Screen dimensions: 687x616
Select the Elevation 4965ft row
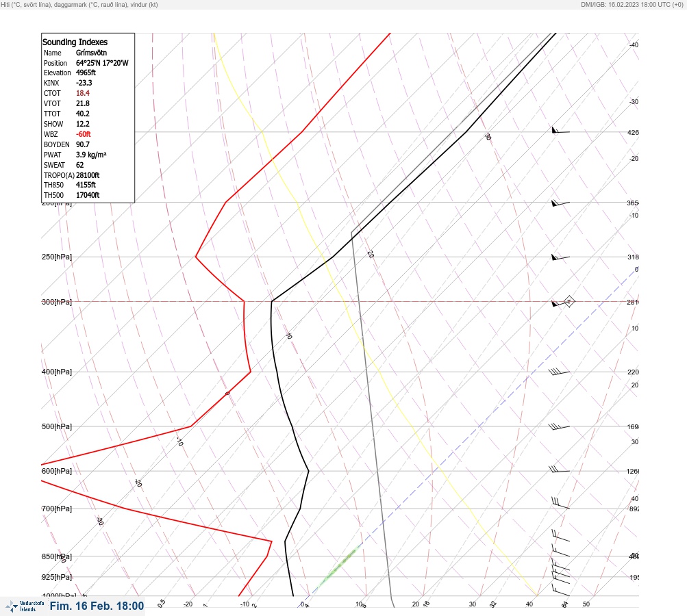coord(70,73)
